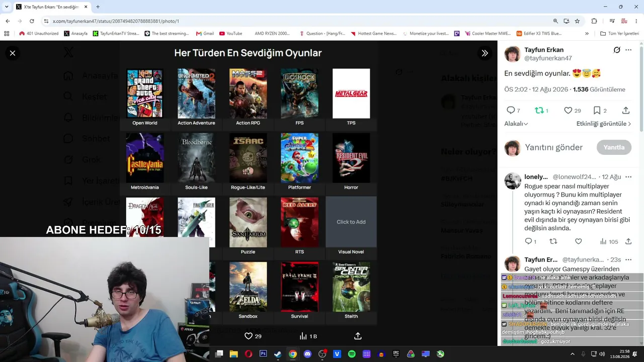Open the Anasayfa bookmark
Viewport: 644px width, 362px height.
click(75, 34)
